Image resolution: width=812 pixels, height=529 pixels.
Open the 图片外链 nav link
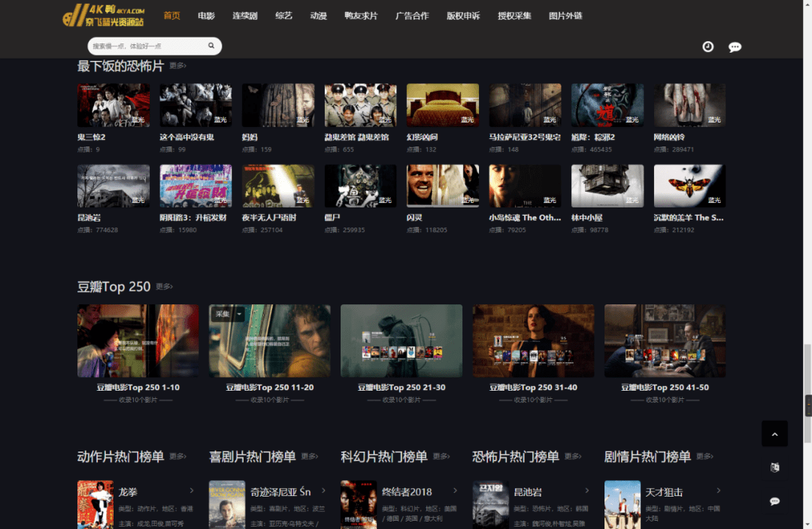[x=565, y=16]
